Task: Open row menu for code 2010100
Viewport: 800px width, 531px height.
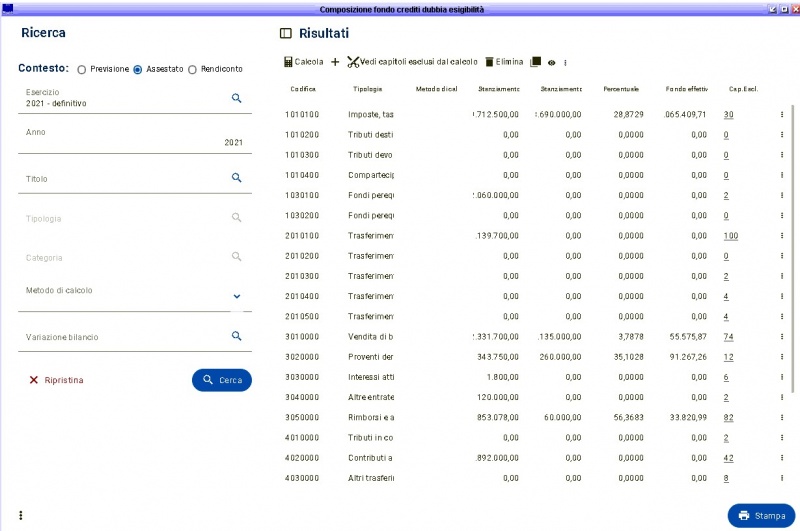Action: tap(782, 236)
